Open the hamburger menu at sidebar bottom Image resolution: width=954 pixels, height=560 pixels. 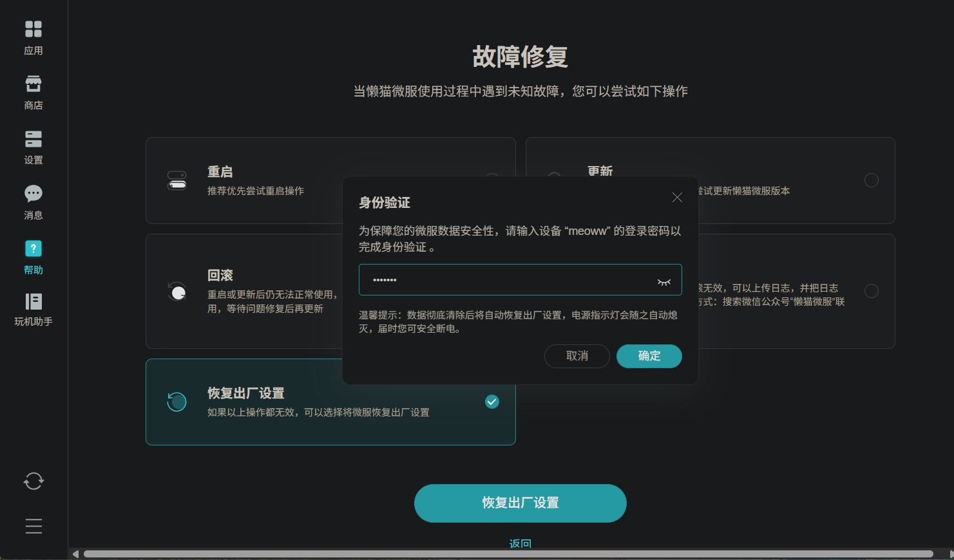click(33, 526)
